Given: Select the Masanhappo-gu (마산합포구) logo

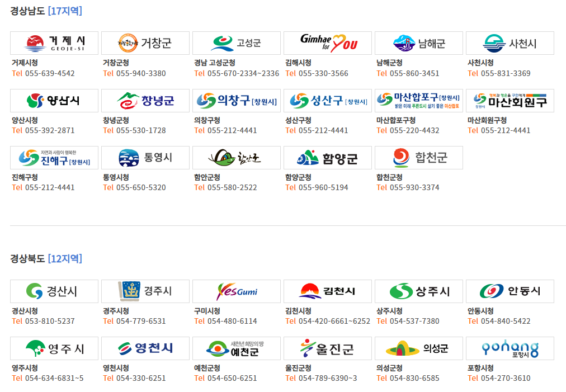Looking at the screenshot, I should tap(418, 101).
